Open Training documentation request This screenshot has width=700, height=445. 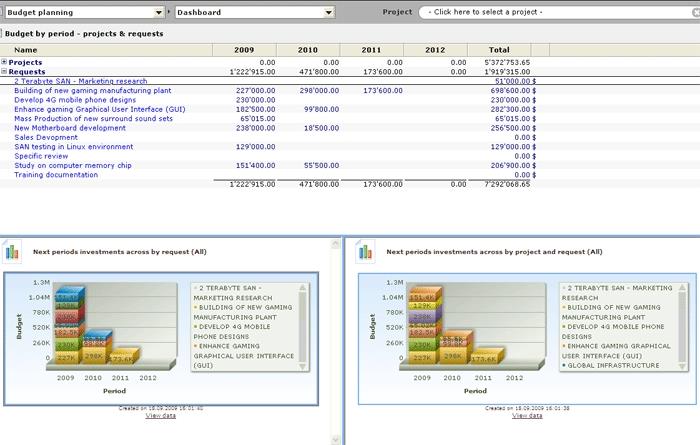(56, 175)
